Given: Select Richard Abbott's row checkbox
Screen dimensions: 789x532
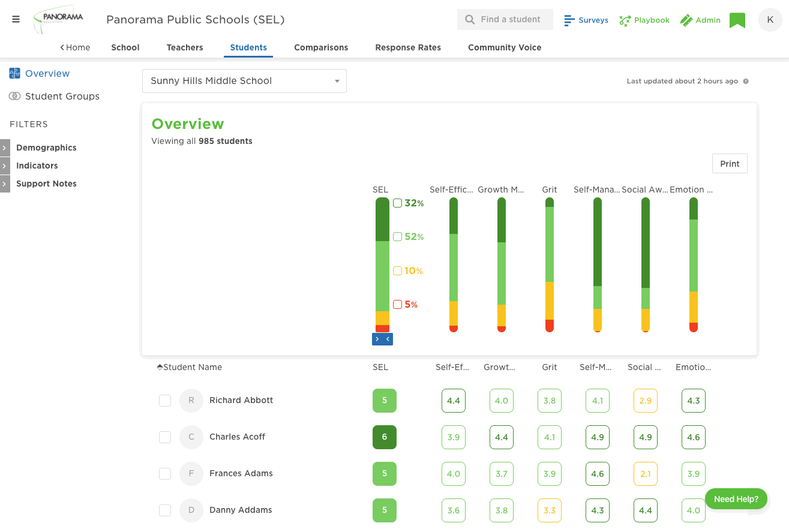Looking at the screenshot, I should [165, 401].
